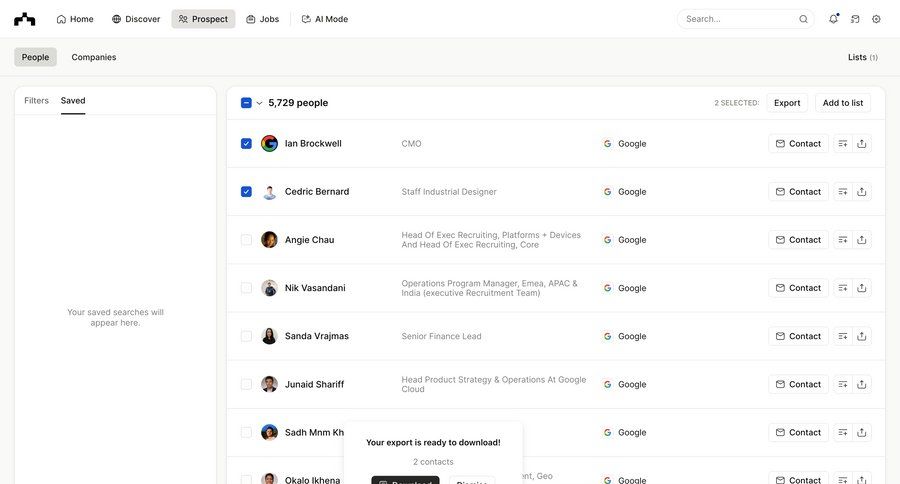
Task: Click the Add to list button
Action: pyautogui.click(x=843, y=103)
